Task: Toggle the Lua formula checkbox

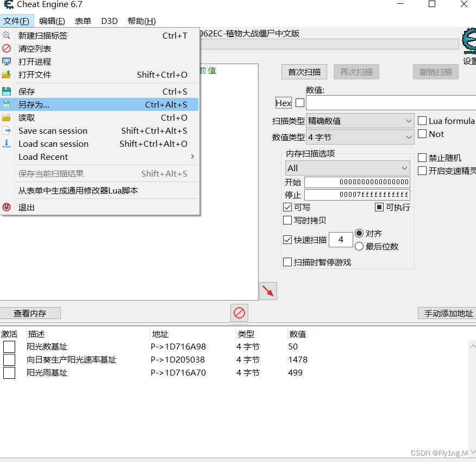Action: [422, 120]
